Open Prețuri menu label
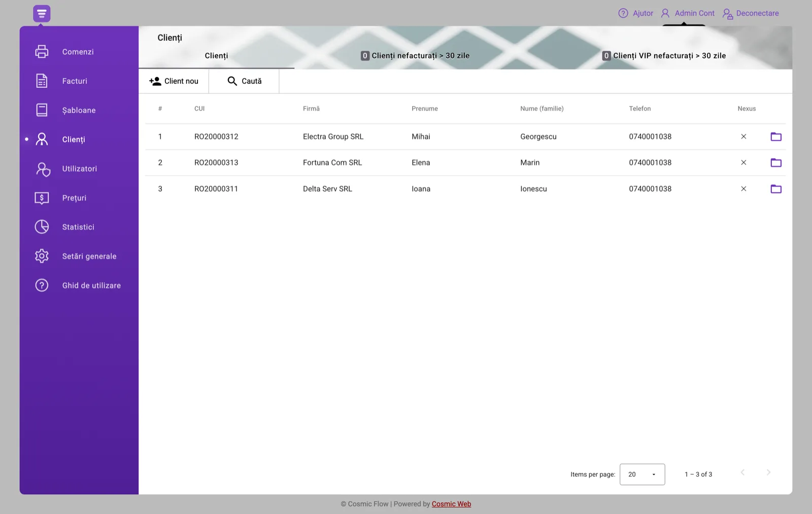This screenshot has width=812, height=514. [x=74, y=198]
